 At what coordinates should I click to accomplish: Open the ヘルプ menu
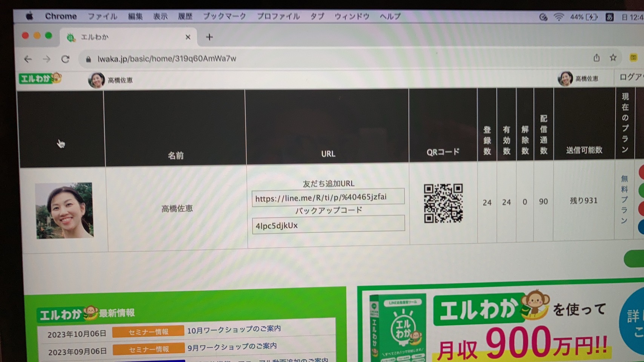(390, 16)
